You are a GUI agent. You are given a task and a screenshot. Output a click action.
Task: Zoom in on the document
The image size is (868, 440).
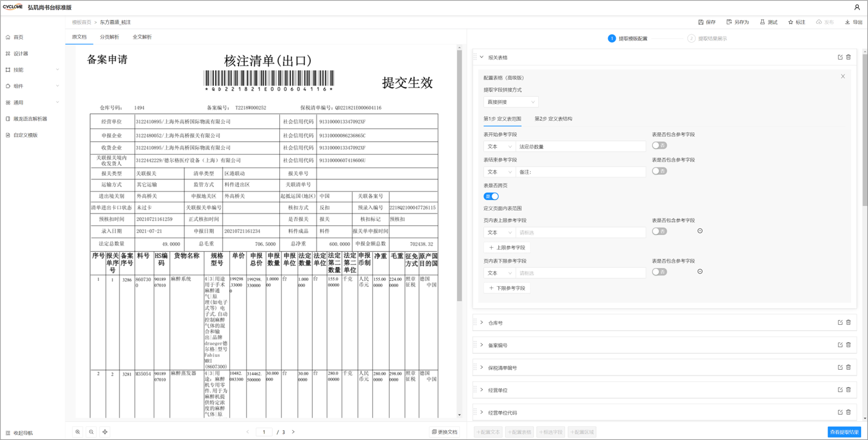point(78,432)
